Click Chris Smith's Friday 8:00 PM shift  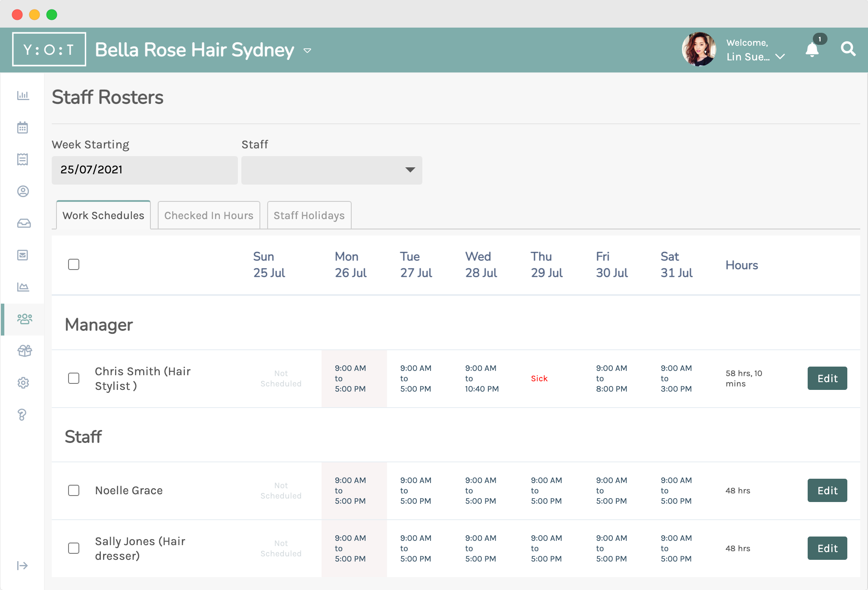[612, 378]
